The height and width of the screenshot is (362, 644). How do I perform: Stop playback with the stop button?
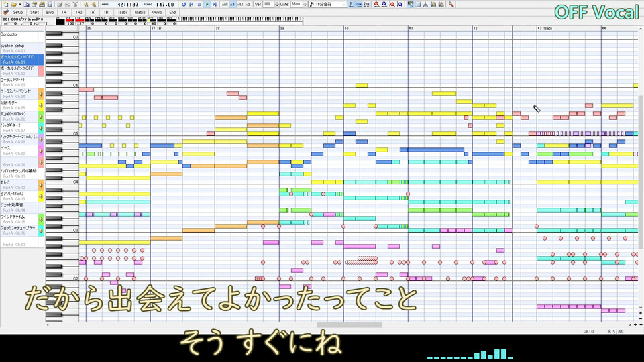coord(199,5)
